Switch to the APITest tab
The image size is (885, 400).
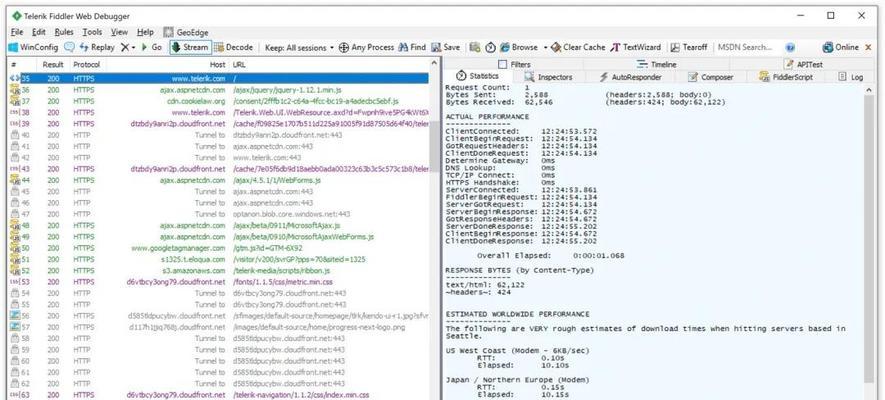pyautogui.click(x=803, y=64)
